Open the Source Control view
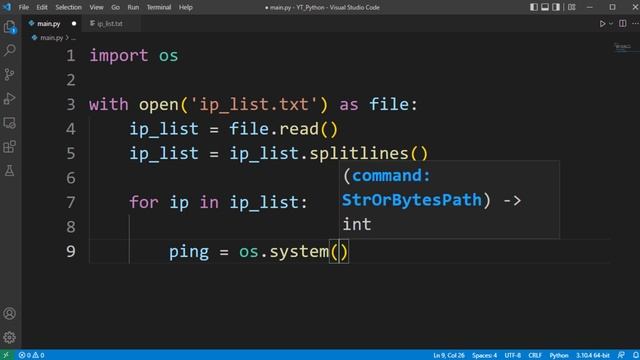 click(x=9, y=74)
